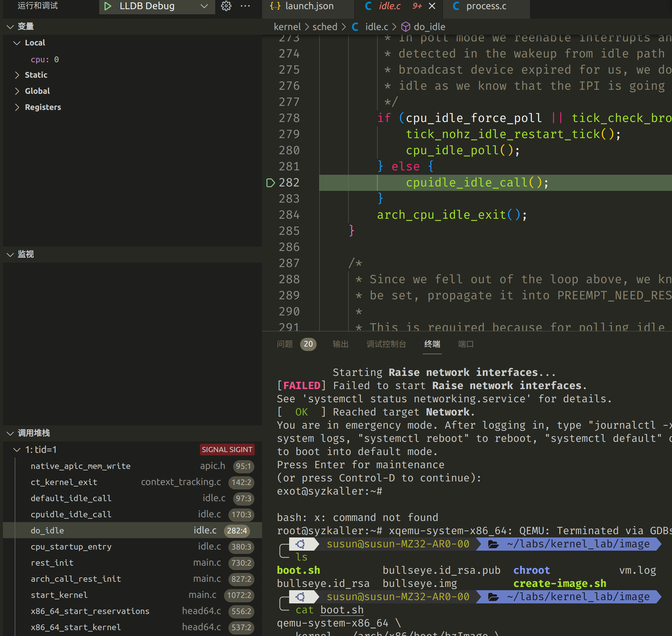Select the native_apic_mem_write stack frame
The image size is (672, 636).
(133, 466)
